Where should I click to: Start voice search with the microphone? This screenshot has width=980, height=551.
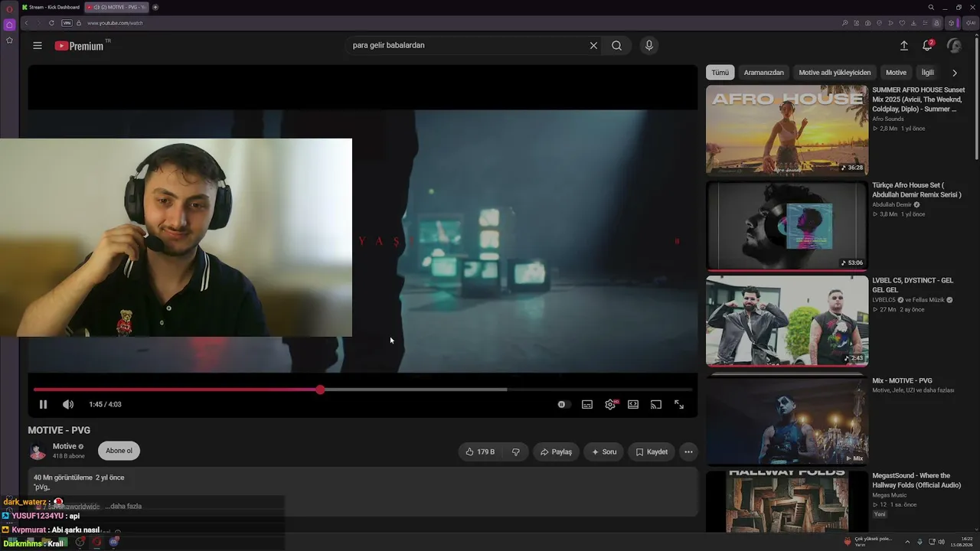[649, 46]
